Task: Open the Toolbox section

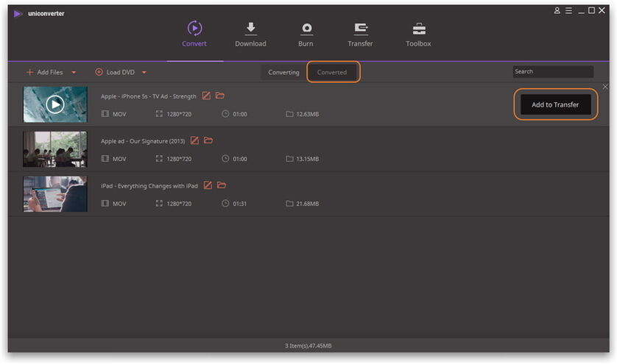Action: 418,29
